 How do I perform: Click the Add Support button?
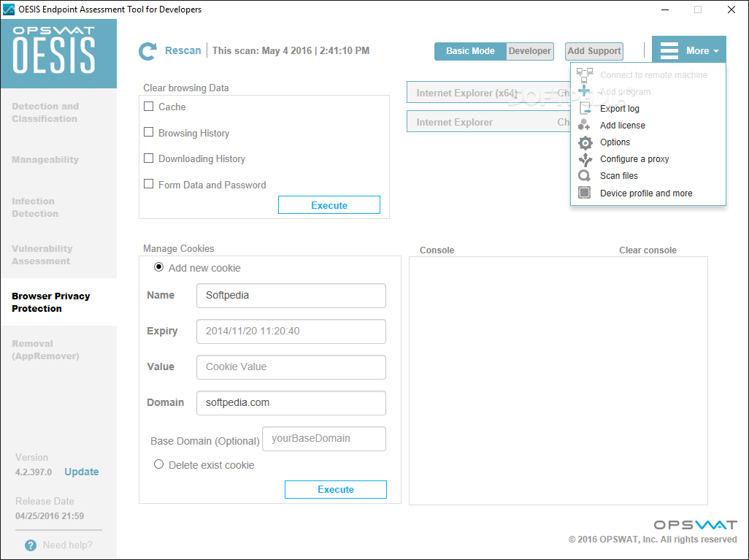tap(594, 51)
